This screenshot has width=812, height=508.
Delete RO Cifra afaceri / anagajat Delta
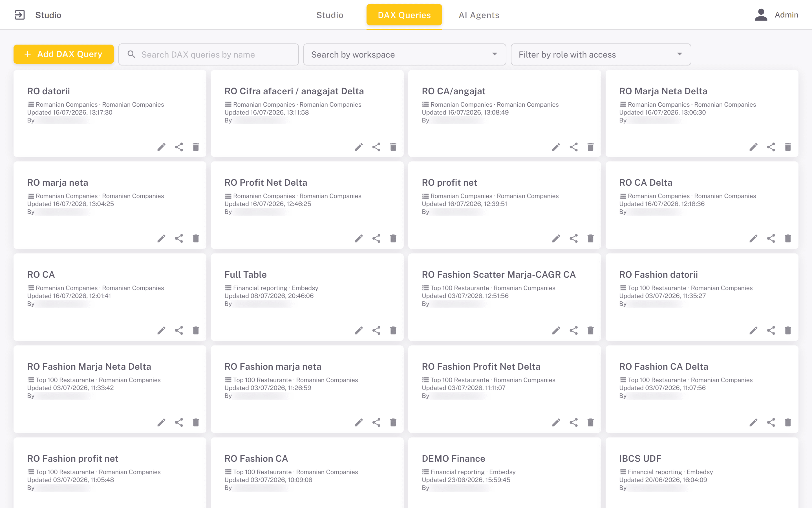click(x=393, y=147)
